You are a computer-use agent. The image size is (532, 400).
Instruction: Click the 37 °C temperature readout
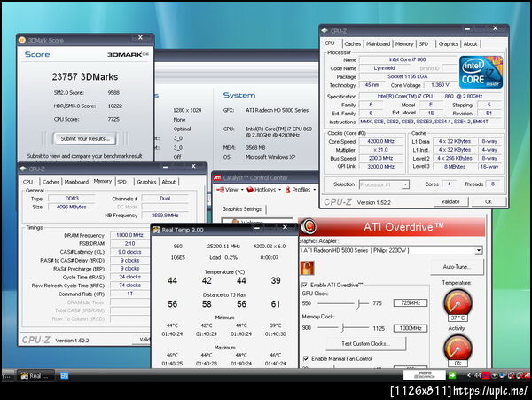(x=458, y=318)
